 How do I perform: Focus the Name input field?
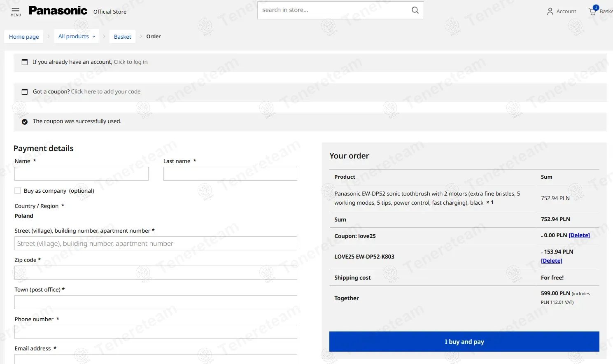pos(82,174)
